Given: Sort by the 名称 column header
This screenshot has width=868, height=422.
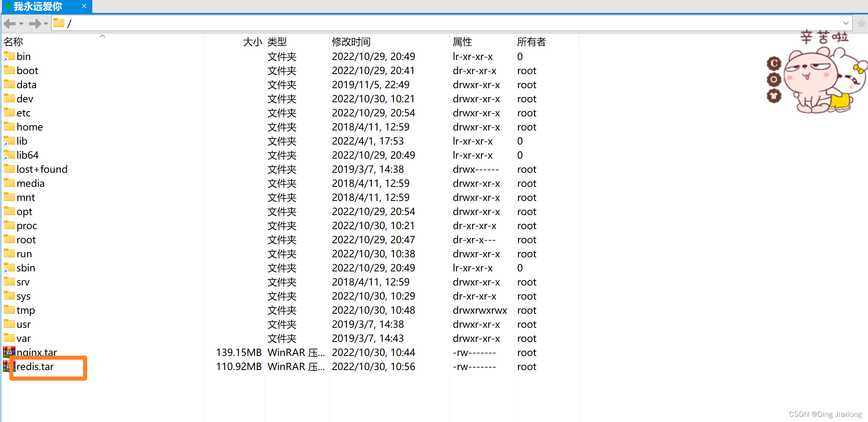Looking at the screenshot, I should (x=103, y=41).
